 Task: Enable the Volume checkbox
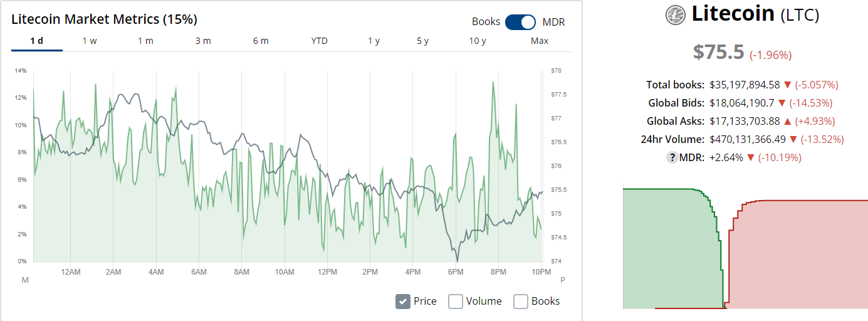[456, 301]
